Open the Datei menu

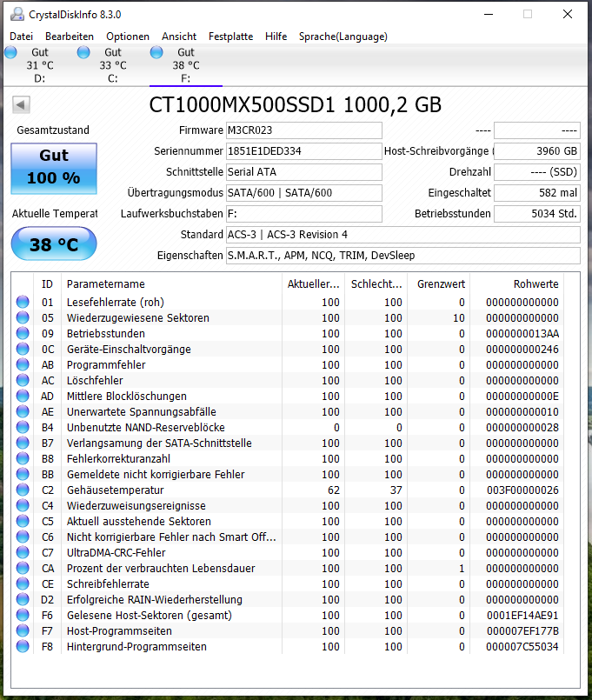[x=22, y=37]
